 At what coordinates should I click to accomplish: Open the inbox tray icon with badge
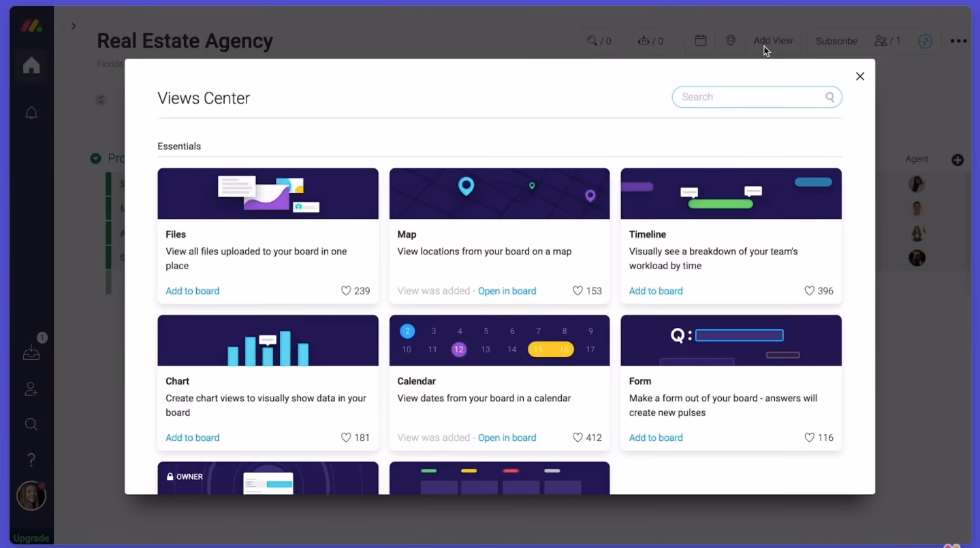pyautogui.click(x=31, y=352)
